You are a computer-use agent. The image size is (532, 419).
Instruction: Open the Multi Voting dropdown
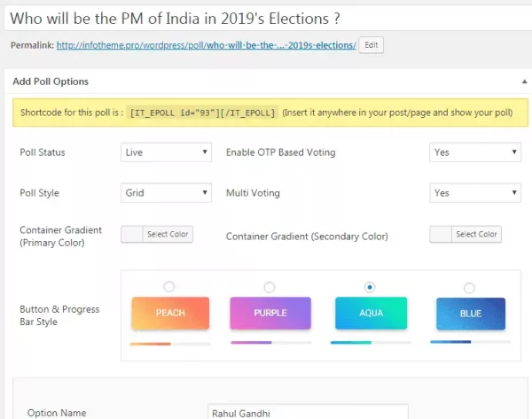[475, 193]
